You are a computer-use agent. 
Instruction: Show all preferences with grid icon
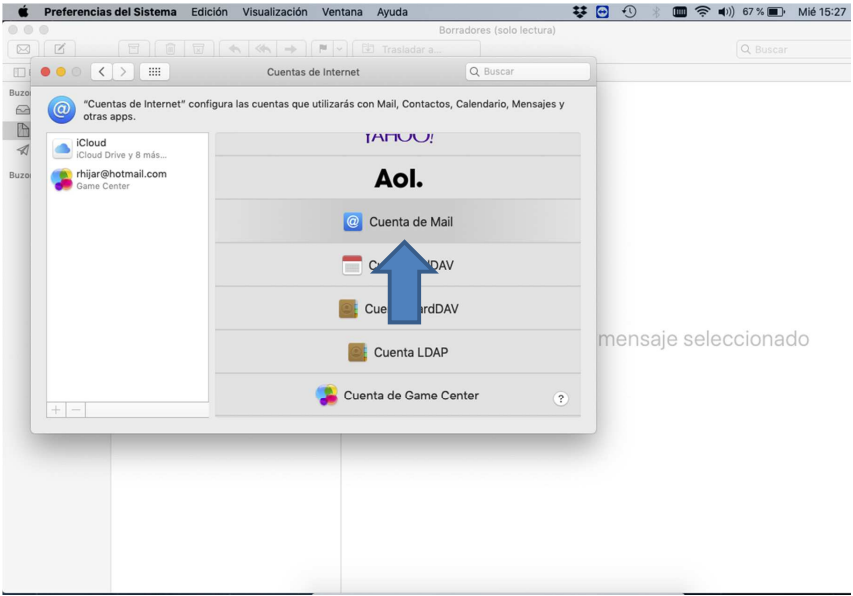point(154,72)
